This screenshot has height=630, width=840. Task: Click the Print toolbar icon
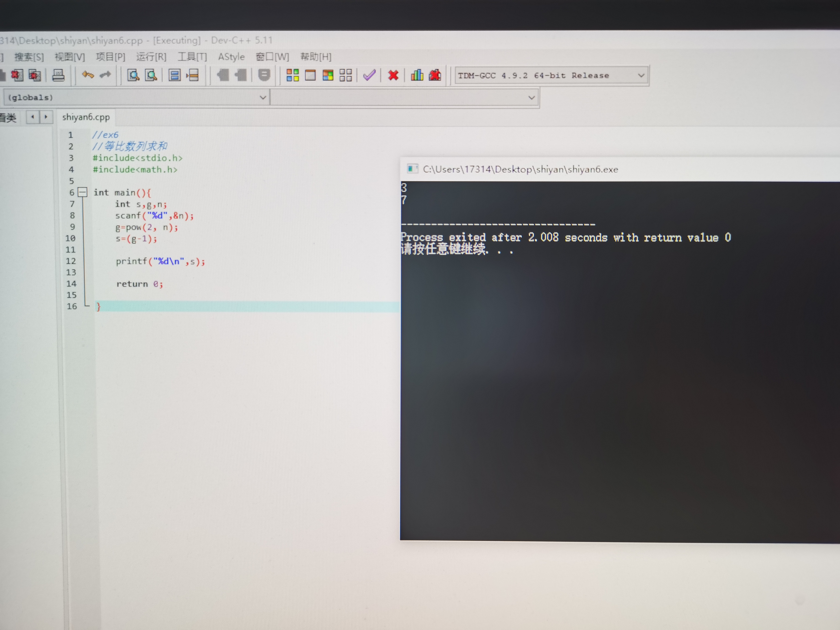pyautogui.click(x=58, y=75)
